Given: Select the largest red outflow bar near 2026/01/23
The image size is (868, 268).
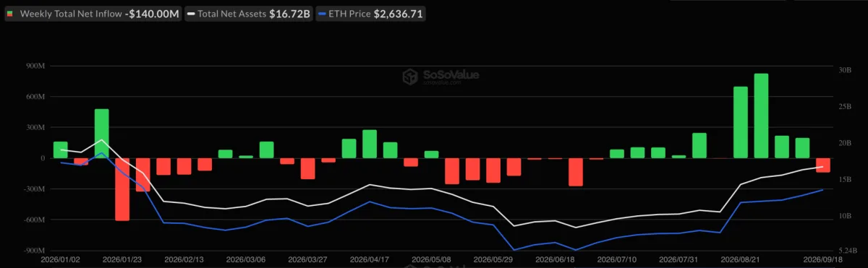Looking at the screenshot, I should click(122, 189).
